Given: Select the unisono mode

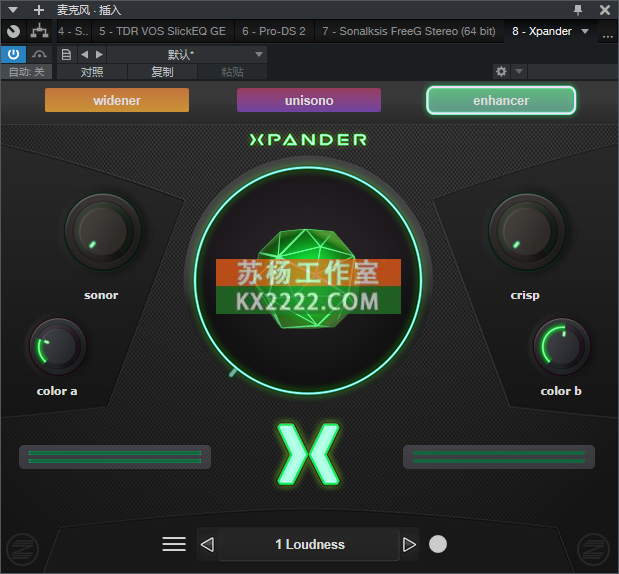Looking at the screenshot, I should coord(309,100).
